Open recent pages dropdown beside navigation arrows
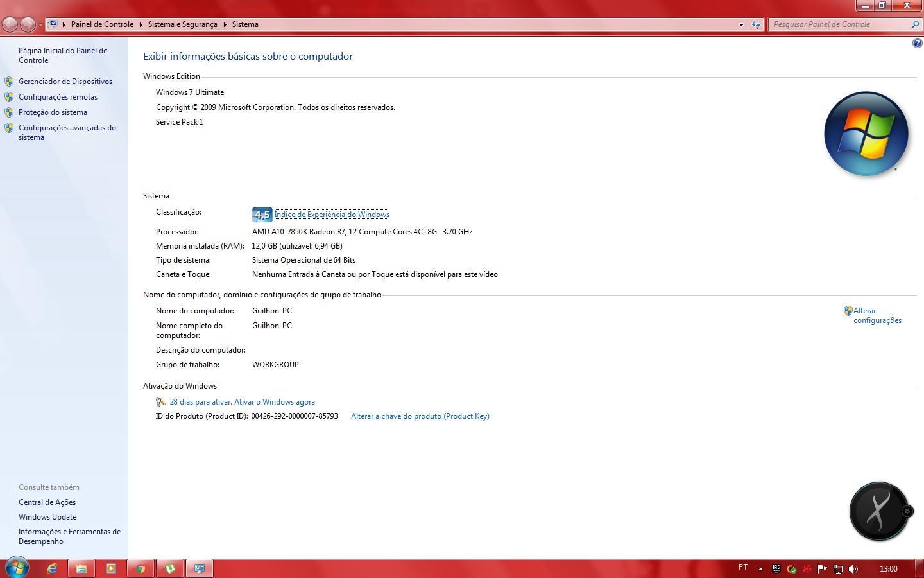Image resolution: width=924 pixels, height=578 pixels. point(40,25)
